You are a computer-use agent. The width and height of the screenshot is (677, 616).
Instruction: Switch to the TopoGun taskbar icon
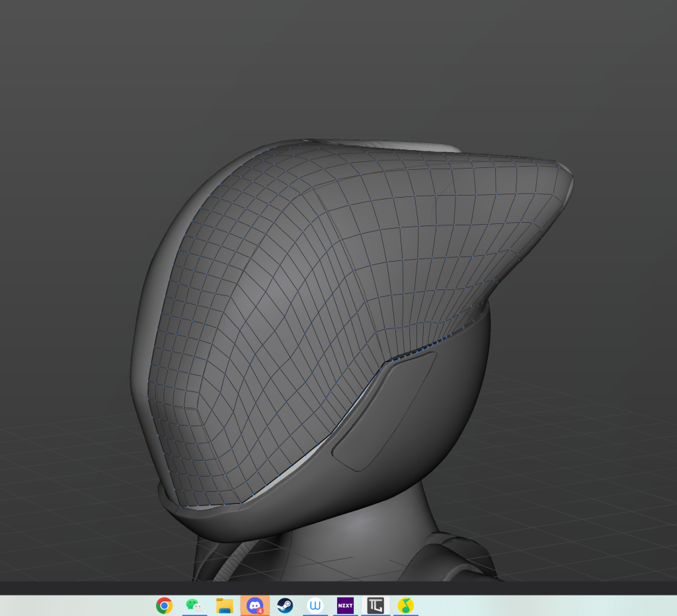[376, 605]
